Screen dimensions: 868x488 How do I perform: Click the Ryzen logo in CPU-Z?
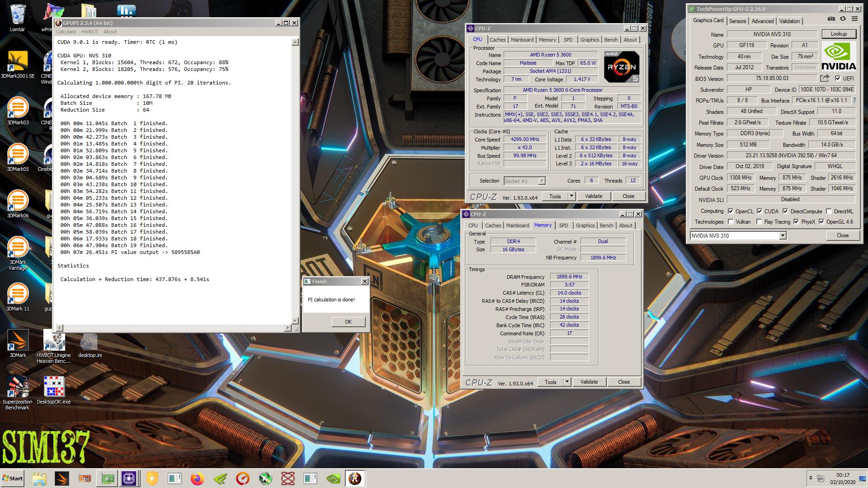coord(622,67)
